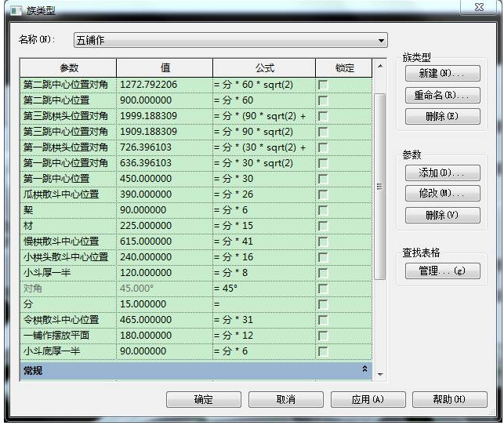Click the 重命名(R)... button
This screenshot has width=504, height=425.
[442, 95]
